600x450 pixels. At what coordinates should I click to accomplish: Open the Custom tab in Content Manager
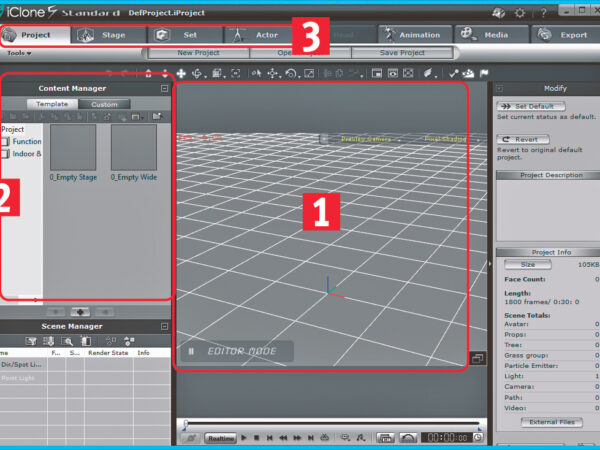pyautogui.click(x=104, y=104)
